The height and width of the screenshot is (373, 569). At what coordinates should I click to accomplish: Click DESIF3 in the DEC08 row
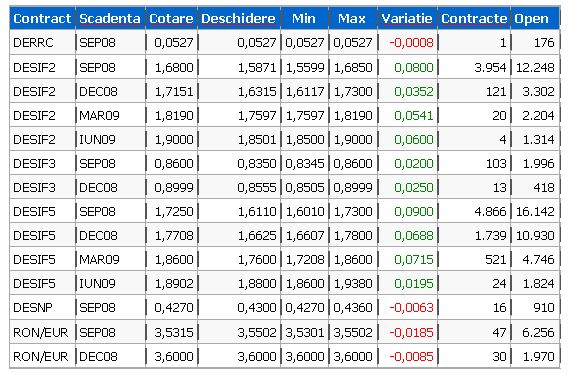34,188
